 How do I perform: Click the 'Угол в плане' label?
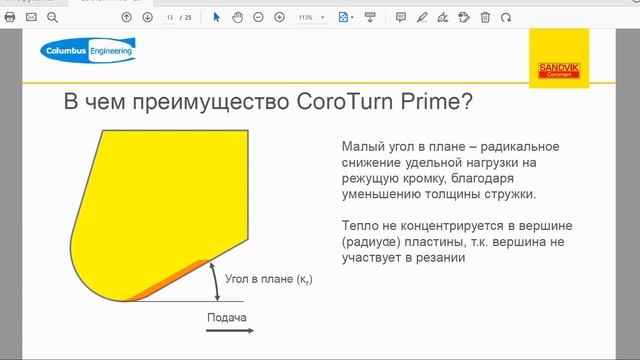[x=269, y=279]
